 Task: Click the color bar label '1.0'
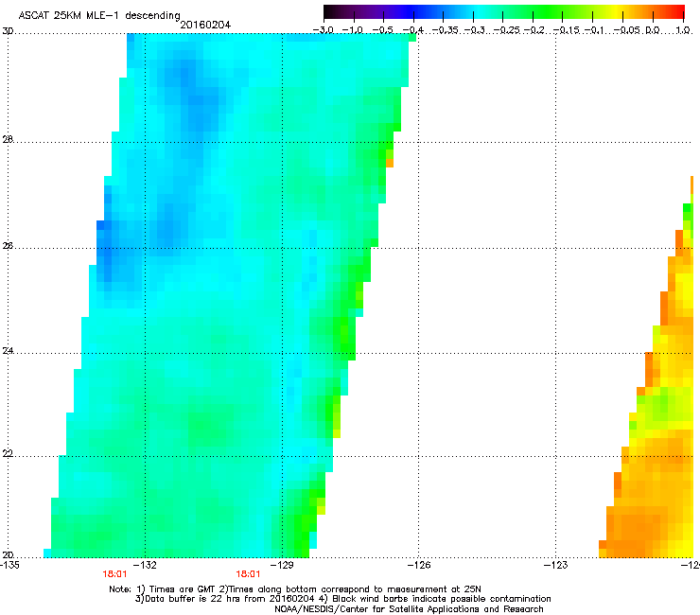point(683,30)
